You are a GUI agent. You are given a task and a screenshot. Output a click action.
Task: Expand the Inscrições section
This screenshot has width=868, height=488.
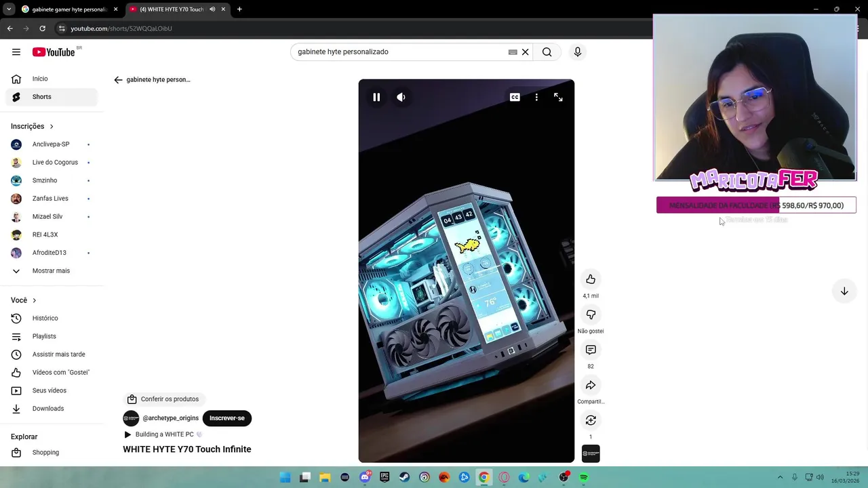32,126
